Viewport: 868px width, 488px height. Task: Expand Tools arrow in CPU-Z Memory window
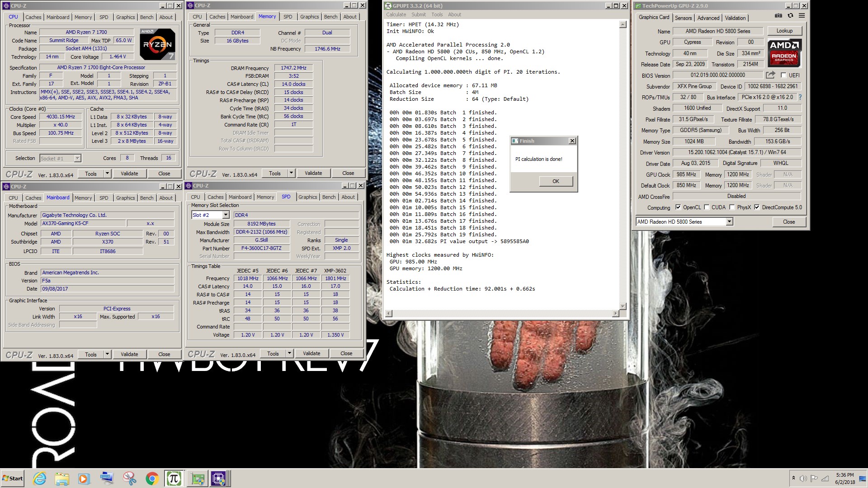291,173
